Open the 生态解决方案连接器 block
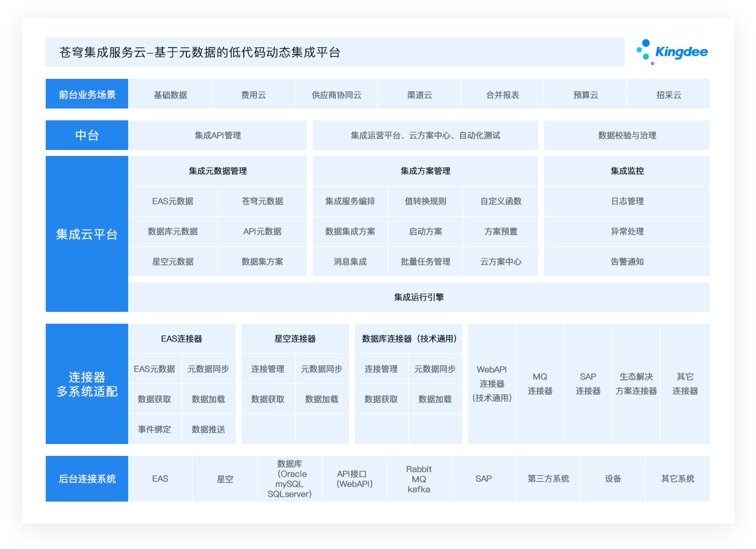The width and height of the screenshot is (756, 549). click(636, 384)
